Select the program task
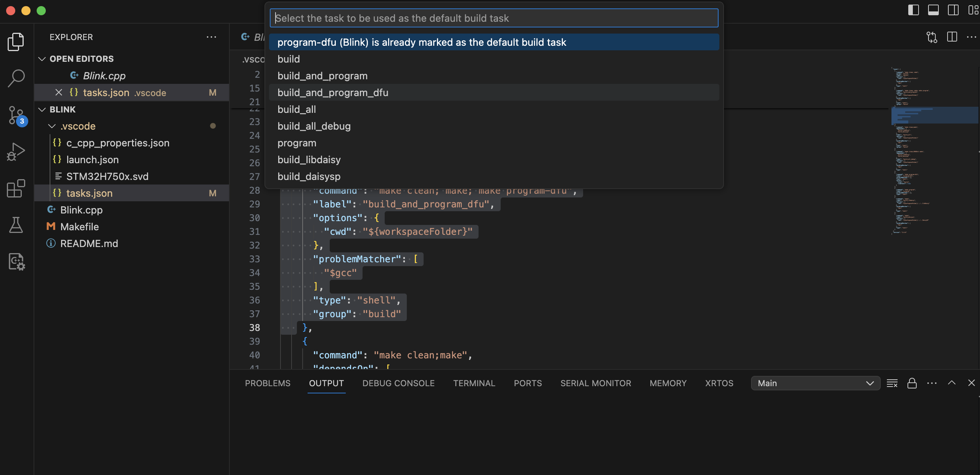Image resolution: width=980 pixels, height=475 pixels. pos(494,143)
